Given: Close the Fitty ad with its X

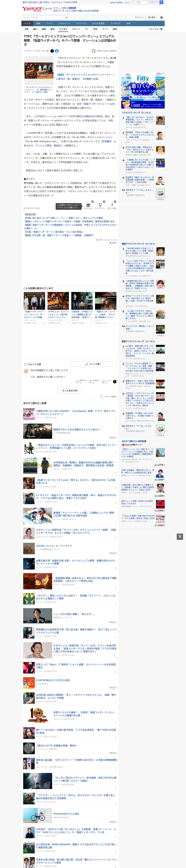Looking at the screenshot, I should 163,73.
